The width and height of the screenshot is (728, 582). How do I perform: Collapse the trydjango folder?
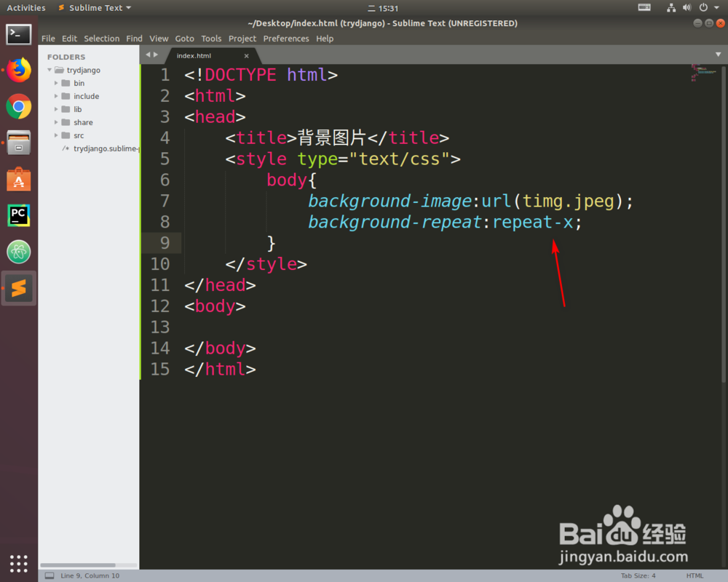(x=50, y=70)
